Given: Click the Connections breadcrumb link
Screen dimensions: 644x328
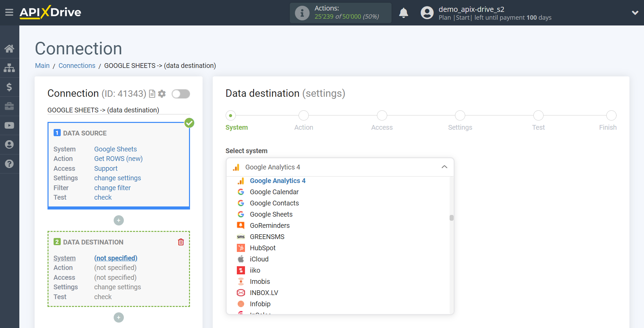Looking at the screenshot, I should click(x=77, y=66).
